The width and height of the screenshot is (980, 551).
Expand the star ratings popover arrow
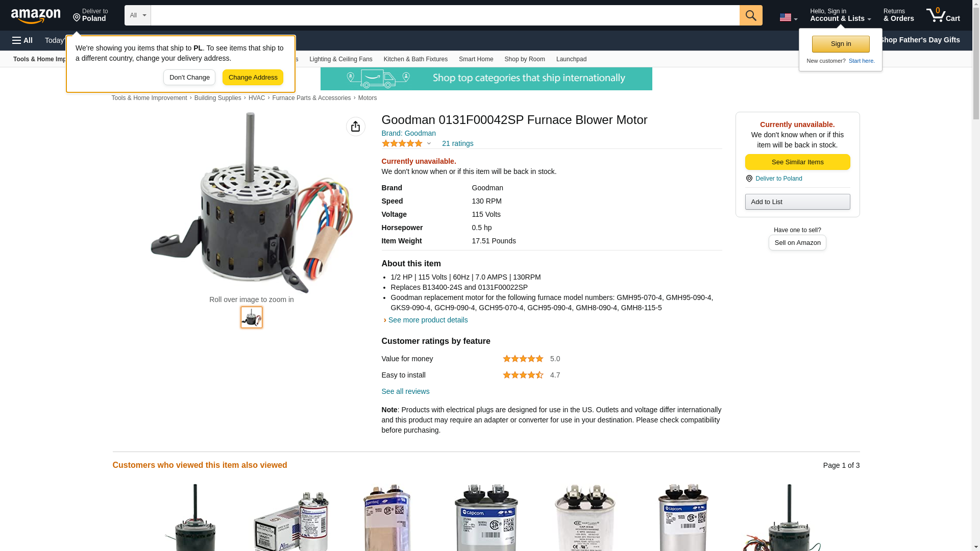(429, 143)
